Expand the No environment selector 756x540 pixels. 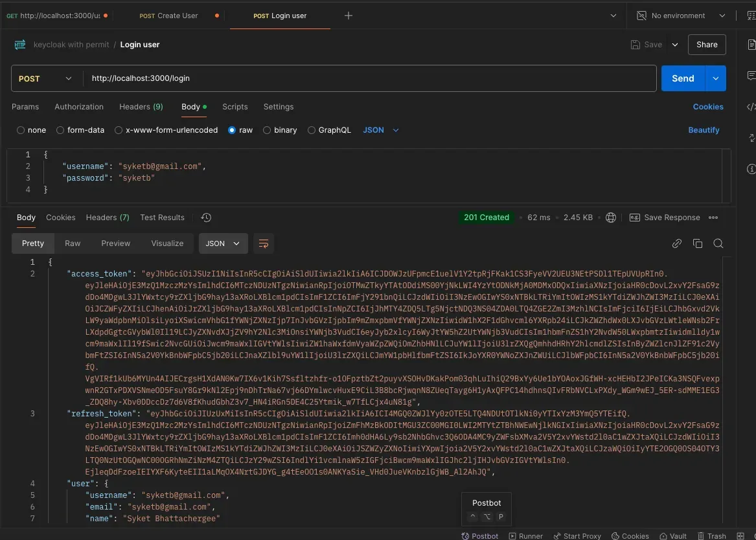681,16
